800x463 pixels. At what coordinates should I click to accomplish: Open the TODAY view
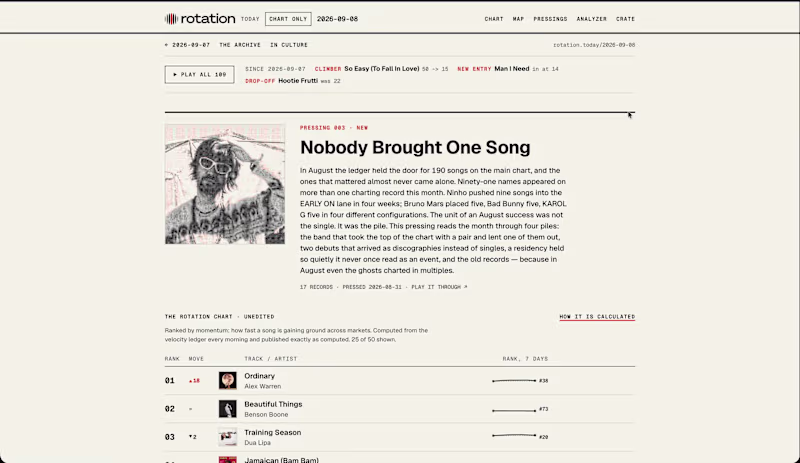[x=250, y=19]
